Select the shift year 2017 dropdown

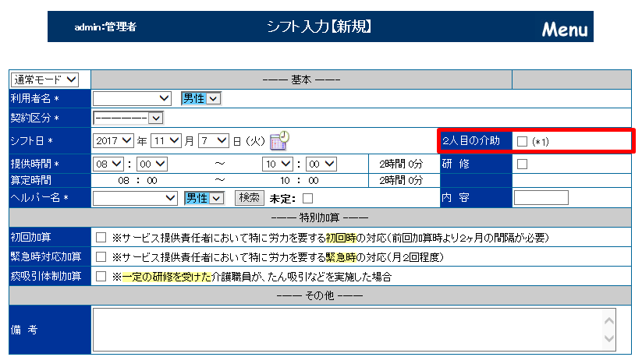tap(114, 141)
